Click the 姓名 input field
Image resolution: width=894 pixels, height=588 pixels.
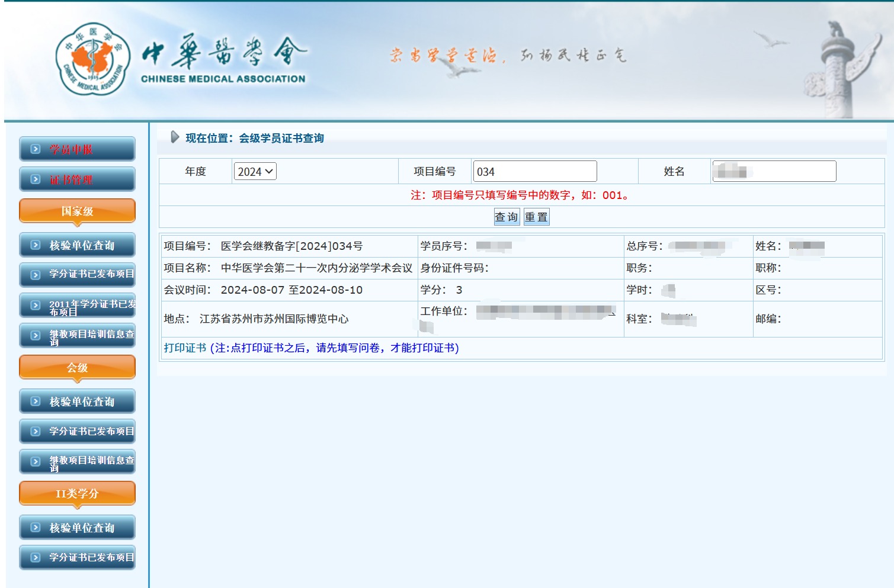[x=774, y=172]
